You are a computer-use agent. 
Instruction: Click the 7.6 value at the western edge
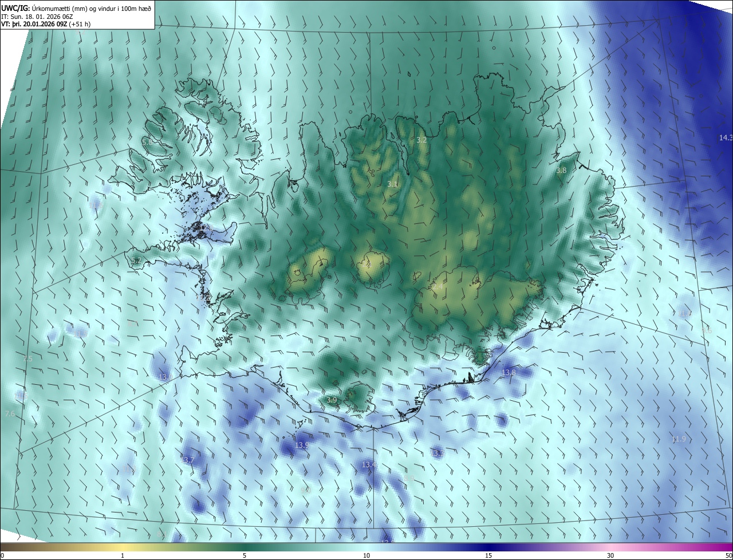tap(10, 413)
